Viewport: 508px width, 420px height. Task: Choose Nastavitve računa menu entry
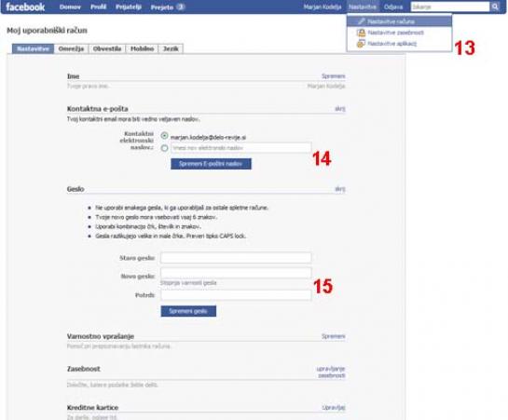(399, 21)
